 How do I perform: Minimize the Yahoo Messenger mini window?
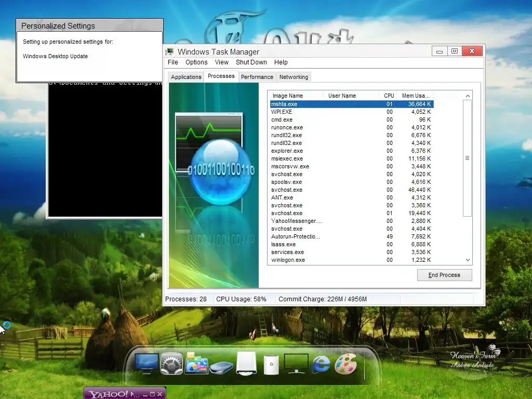coord(145,395)
